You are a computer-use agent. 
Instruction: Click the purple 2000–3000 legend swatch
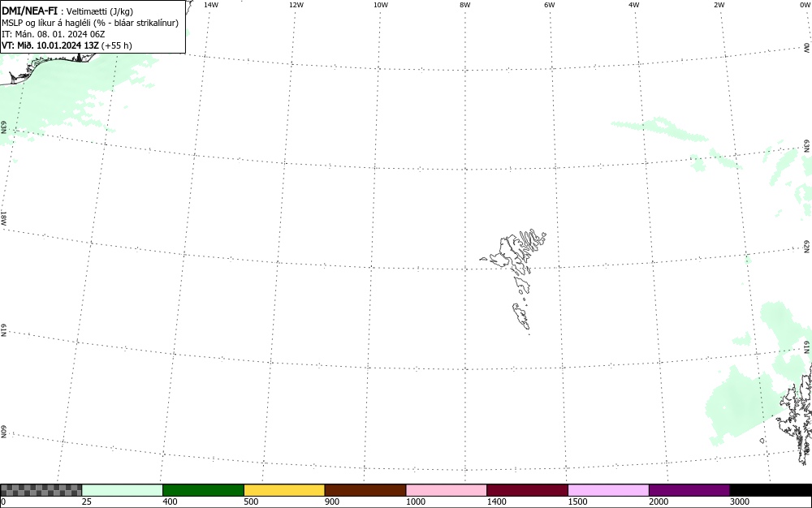pos(689,490)
